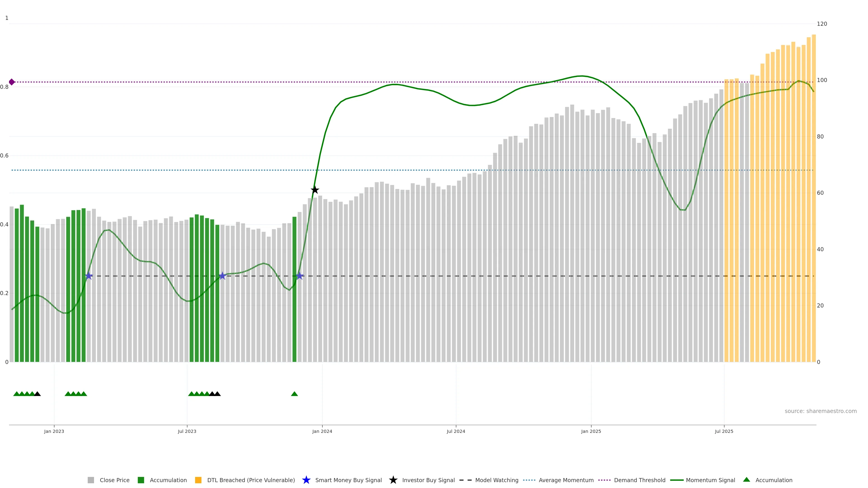868x488 pixels.
Task: Toggle DTL Breached (Price Vulnerable) legend entry
Action: click(251, 480)
